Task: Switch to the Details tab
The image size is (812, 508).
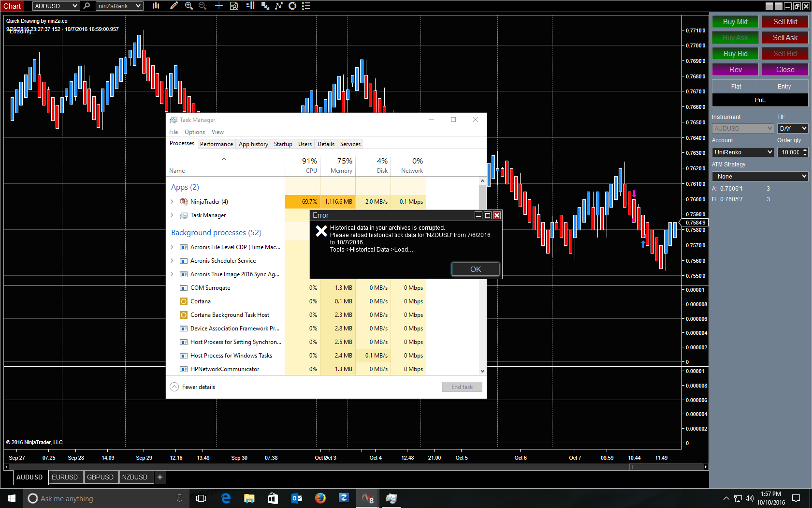Action: tap(326, 144)
